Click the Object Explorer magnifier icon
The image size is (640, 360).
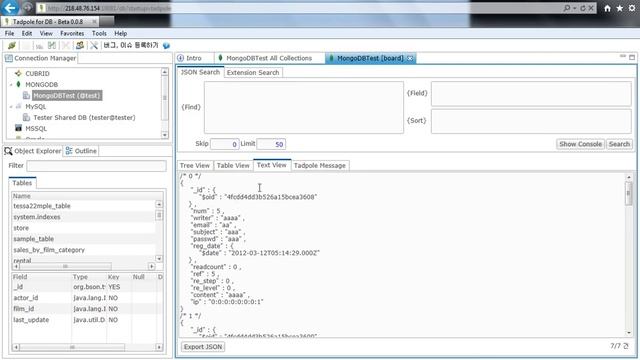pos(8,151)
